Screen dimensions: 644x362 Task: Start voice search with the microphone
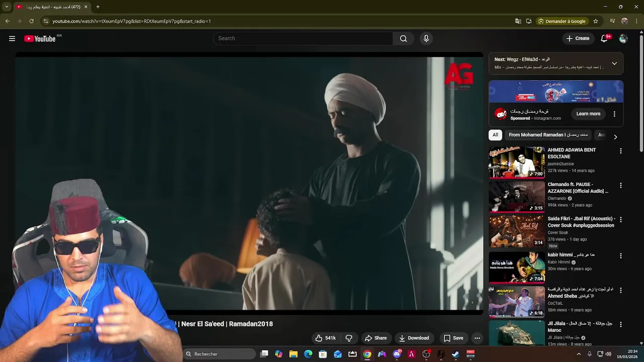tap(426, 39)
